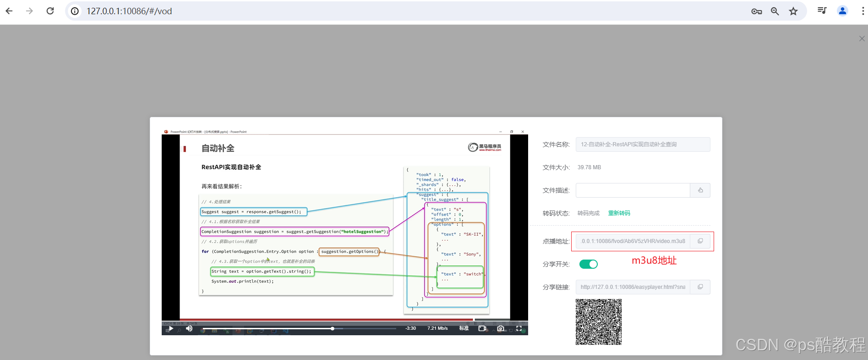Seek using the video progress slider

300,328
